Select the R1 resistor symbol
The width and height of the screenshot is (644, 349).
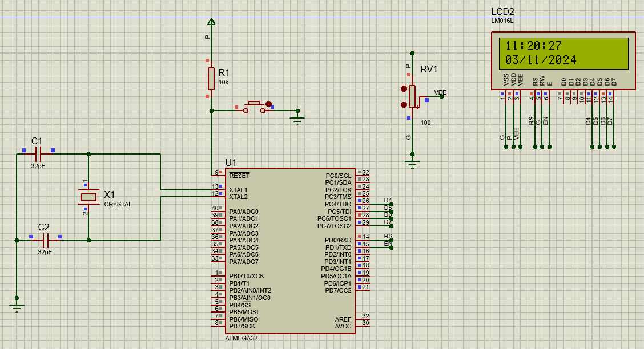click(x=211, y=79)
